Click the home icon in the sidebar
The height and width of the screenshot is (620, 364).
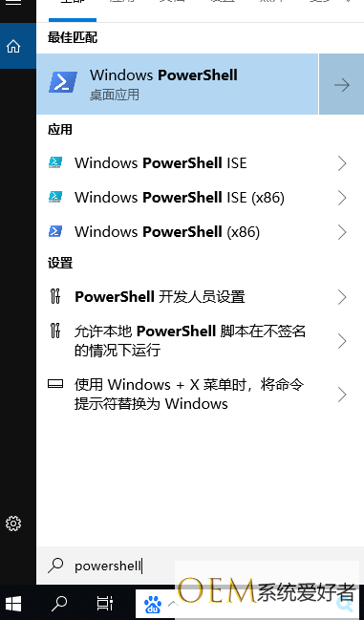point(13,46)
